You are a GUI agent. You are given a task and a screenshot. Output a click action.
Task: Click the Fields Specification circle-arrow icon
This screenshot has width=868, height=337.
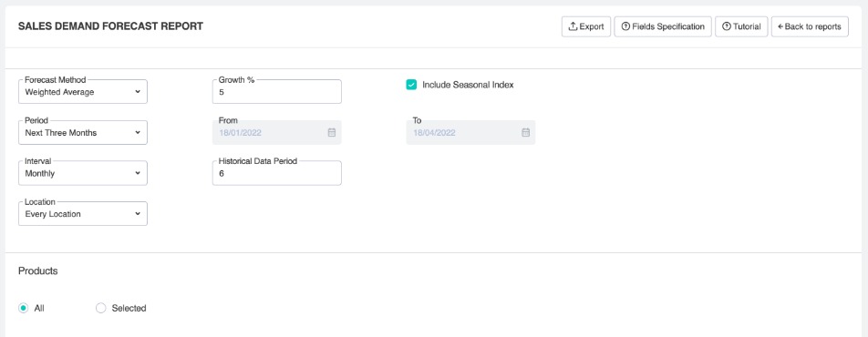click(625, 26)
